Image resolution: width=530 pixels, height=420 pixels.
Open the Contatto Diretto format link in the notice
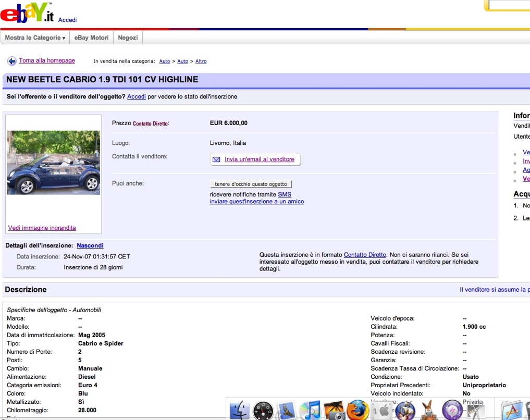pyautogui.click(x=365, y=255)
